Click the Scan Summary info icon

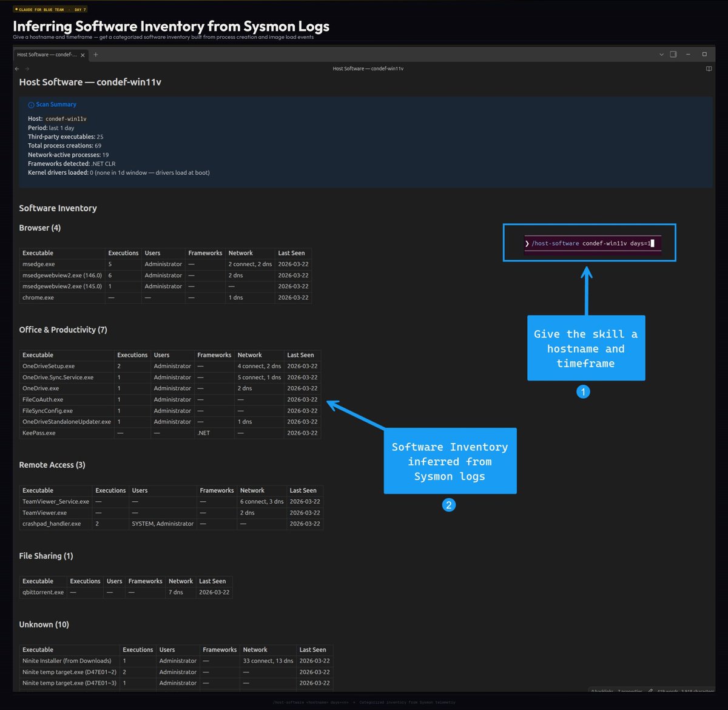click(x=31, y=104)
